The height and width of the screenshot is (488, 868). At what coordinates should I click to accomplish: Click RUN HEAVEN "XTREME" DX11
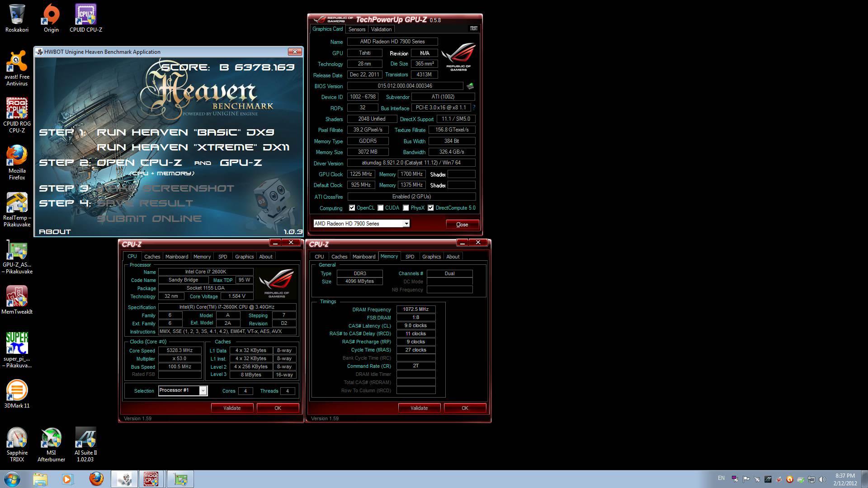coord(193,147)
